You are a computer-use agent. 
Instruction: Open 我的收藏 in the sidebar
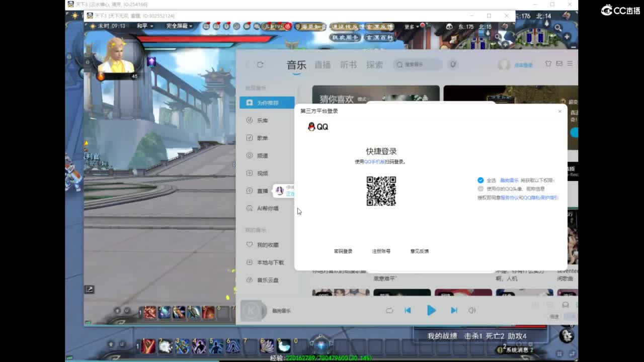click(x=267, y=245)
